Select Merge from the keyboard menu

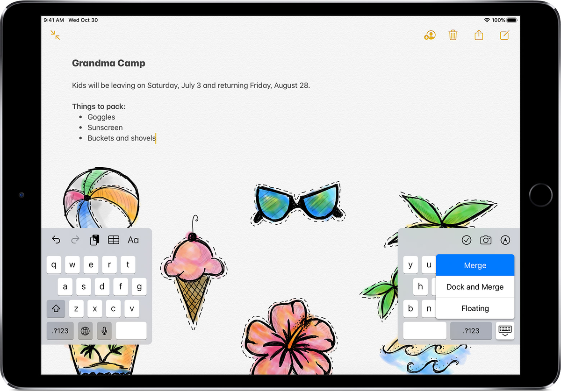(x=475, y=265)
